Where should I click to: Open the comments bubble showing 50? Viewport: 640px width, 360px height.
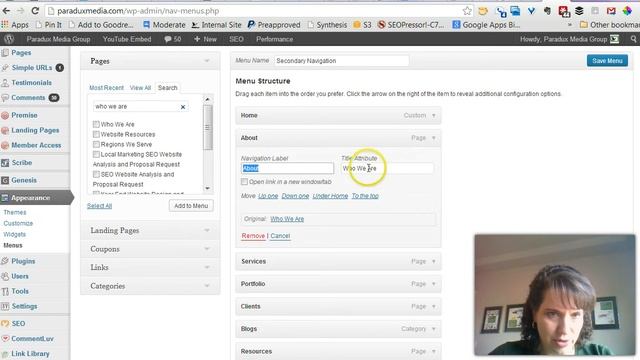tap(172, 39)
